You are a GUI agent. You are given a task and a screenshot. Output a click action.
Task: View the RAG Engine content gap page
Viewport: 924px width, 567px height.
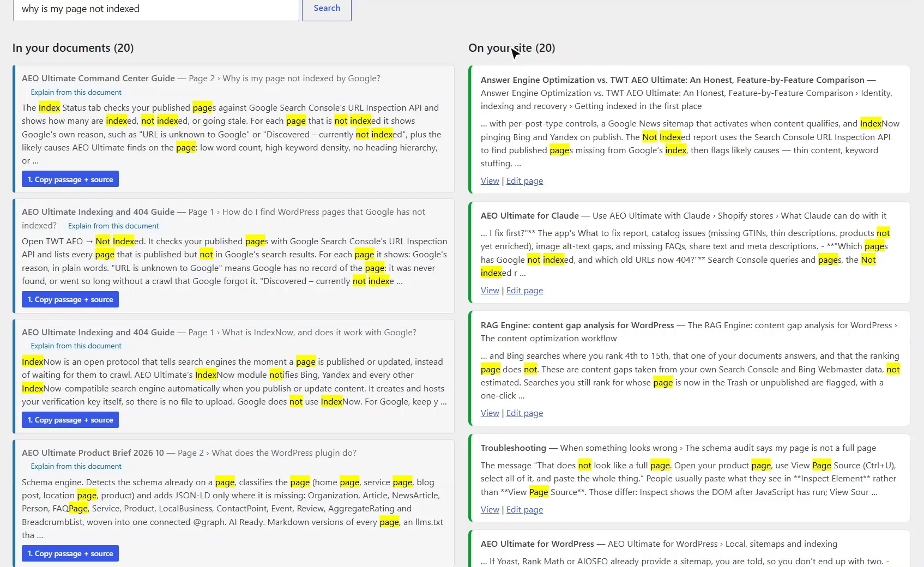(x=490, y=413)
